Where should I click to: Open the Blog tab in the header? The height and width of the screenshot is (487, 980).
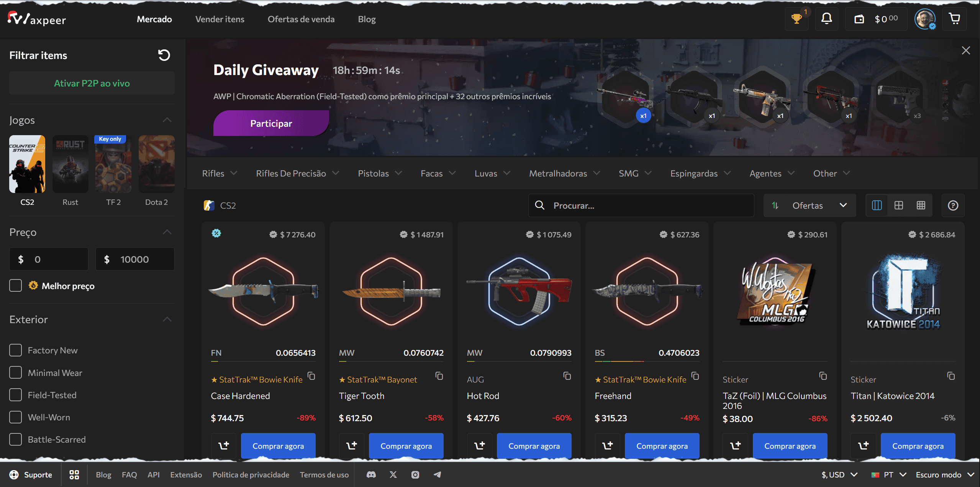(x=367, y=19)
